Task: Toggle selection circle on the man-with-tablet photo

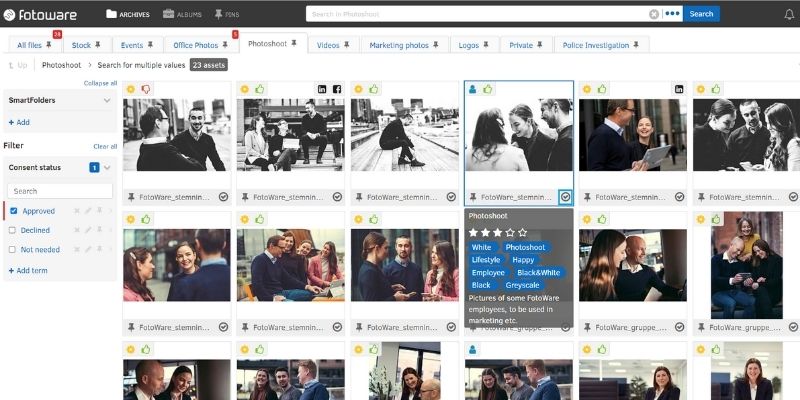Action: pyautogui.click(x=679, y=197)
